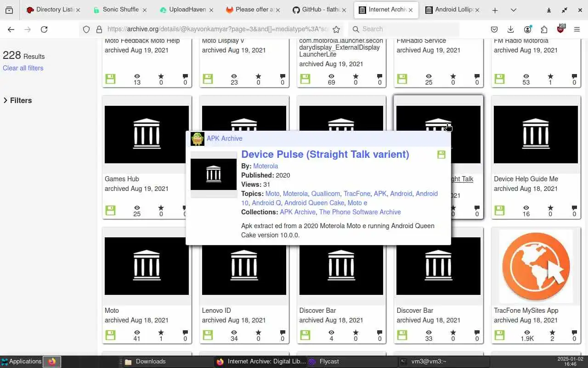Go back to the previous page

(11, 29)
